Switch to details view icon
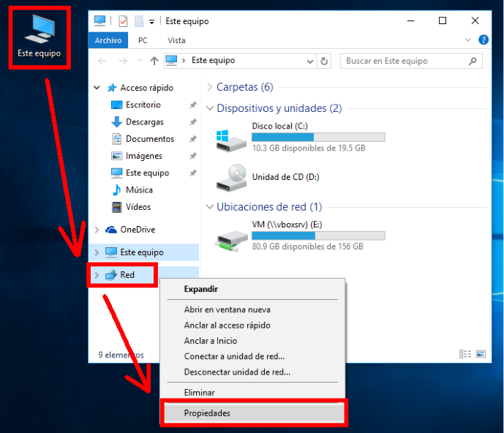The height and width of the screenshot is (433, 504). pyautogui.click(x=465, y=354)
